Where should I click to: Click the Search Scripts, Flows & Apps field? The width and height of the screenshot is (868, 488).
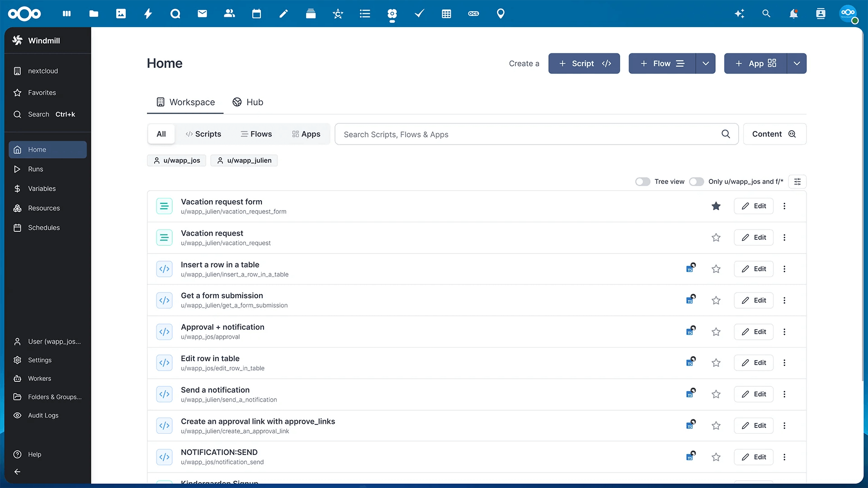(497, 134)
